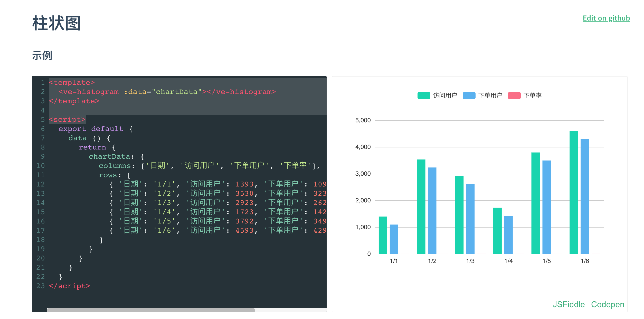The image size is (644, 319).
Task: Click the value 1393 in the code
Action: [245, 184]
